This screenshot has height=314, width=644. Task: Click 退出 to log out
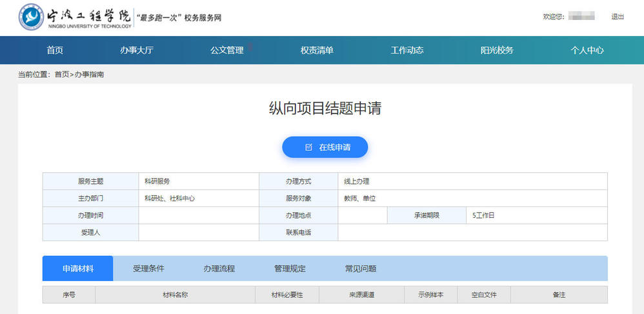coord(618,17)
